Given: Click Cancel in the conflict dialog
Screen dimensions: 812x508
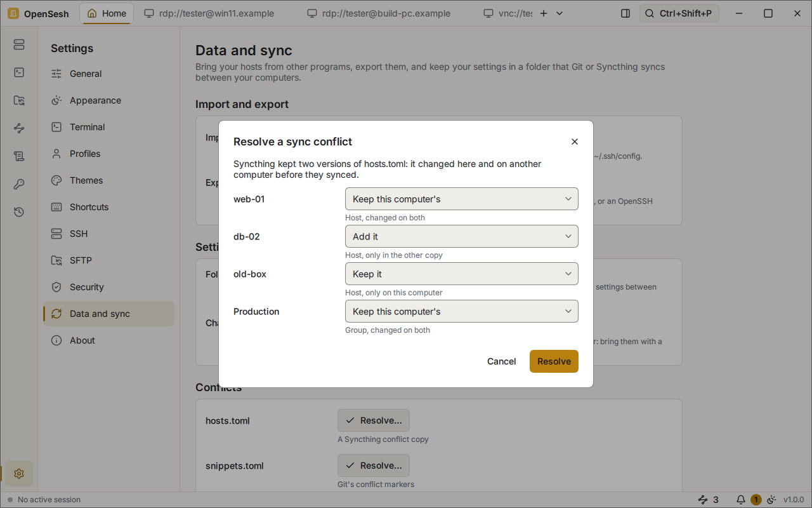Looking at the screenshot, I should (x=501, y=361).
